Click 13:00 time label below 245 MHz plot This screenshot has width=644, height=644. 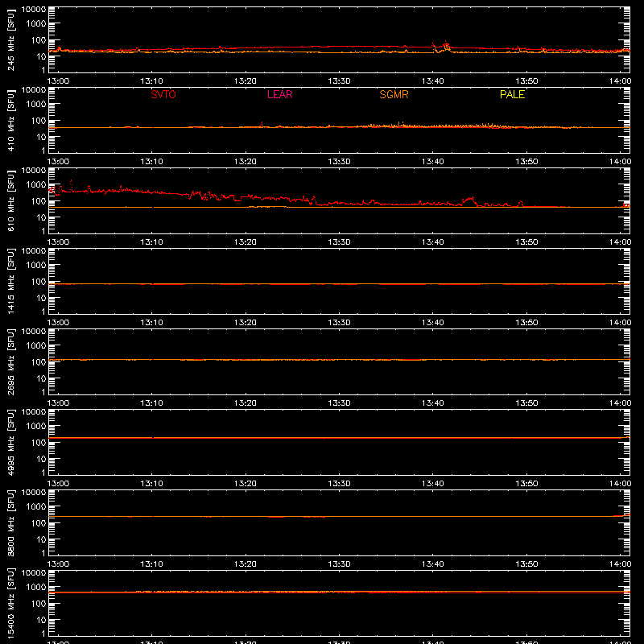[x=58, y=81]
